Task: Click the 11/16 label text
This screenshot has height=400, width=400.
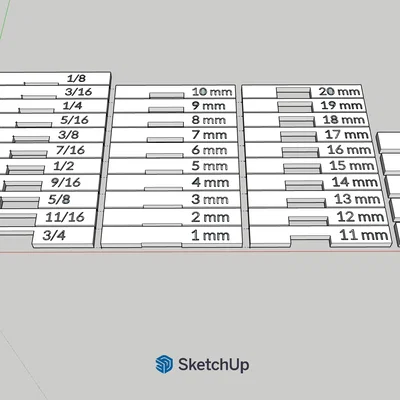Action: coord(65,217)
